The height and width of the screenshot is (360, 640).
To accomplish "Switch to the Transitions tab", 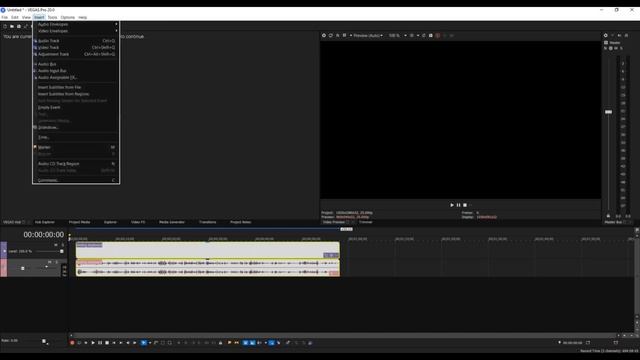I will [207, 222].
